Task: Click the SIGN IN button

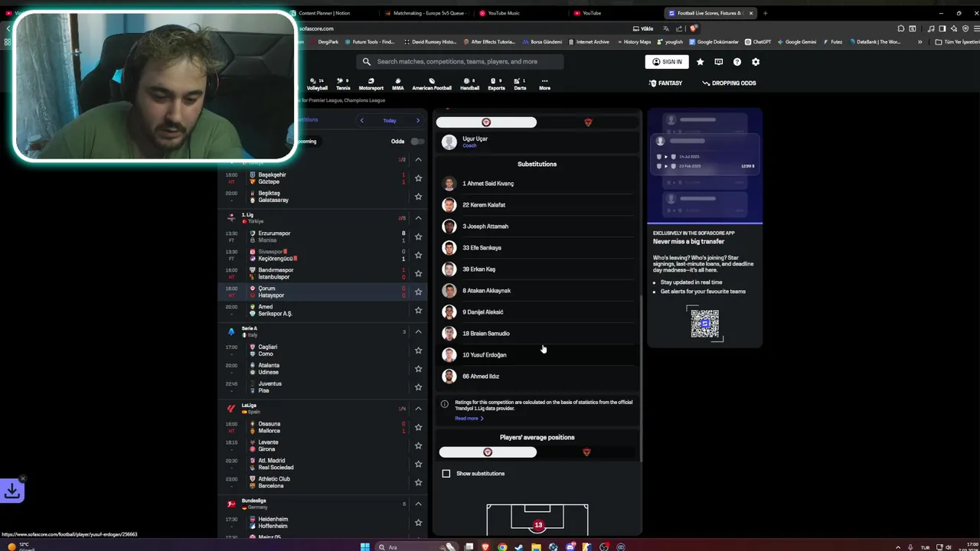Action: [x=667, y=62]
